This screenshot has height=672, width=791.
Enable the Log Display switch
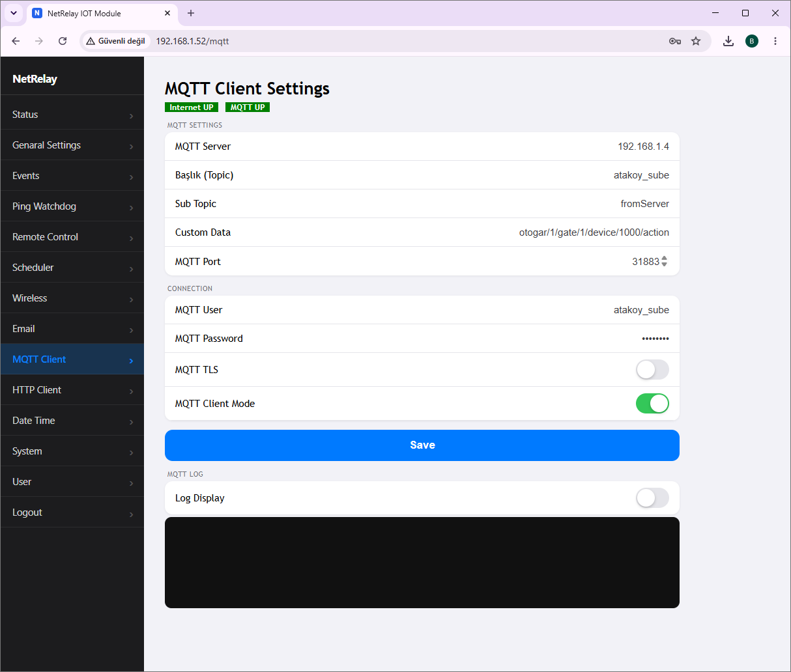pyautogui.click(x=652, y=498)
